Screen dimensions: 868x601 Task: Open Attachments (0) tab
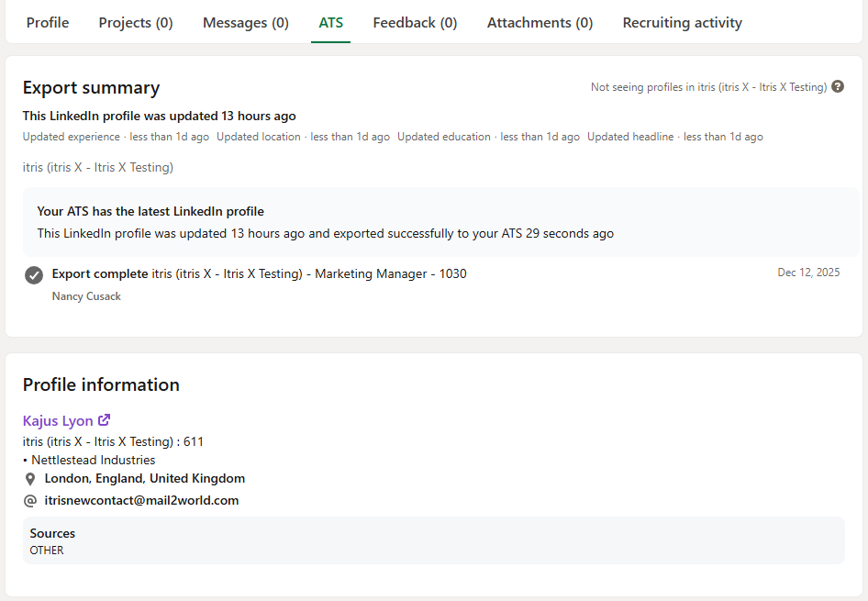(540, 23)
